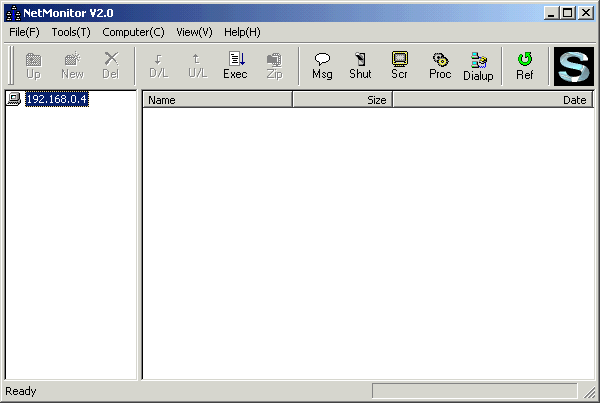This screenshot has width=600, height=403.
Task: Open the Proc process list icon
Action: [440, 66]
